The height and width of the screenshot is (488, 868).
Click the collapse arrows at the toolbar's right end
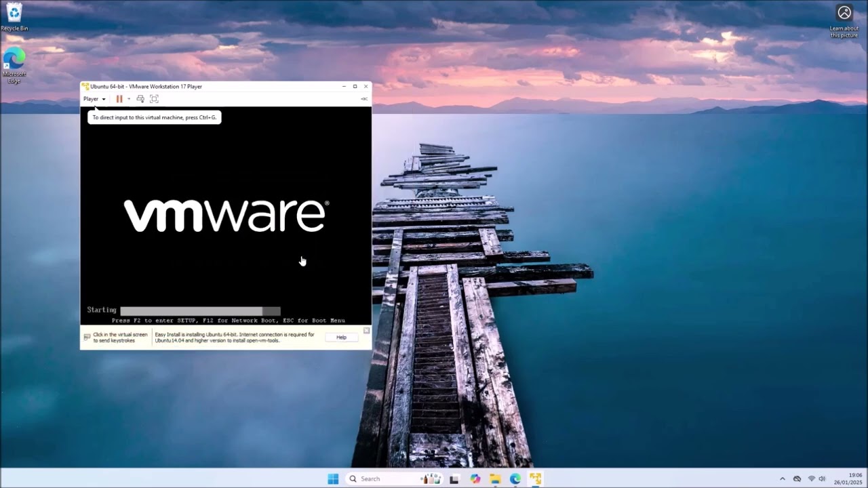click(x=364, y=99)
